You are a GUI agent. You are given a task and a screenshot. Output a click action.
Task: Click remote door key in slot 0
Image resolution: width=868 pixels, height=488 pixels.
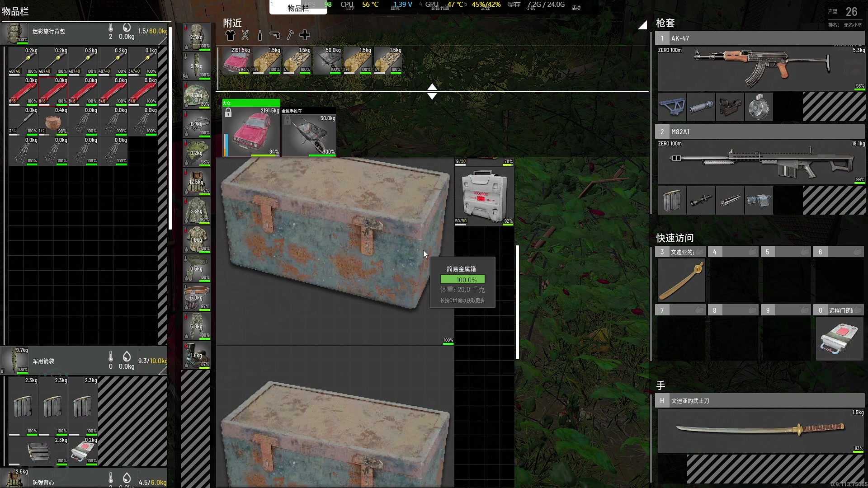[x=839, y=338]
